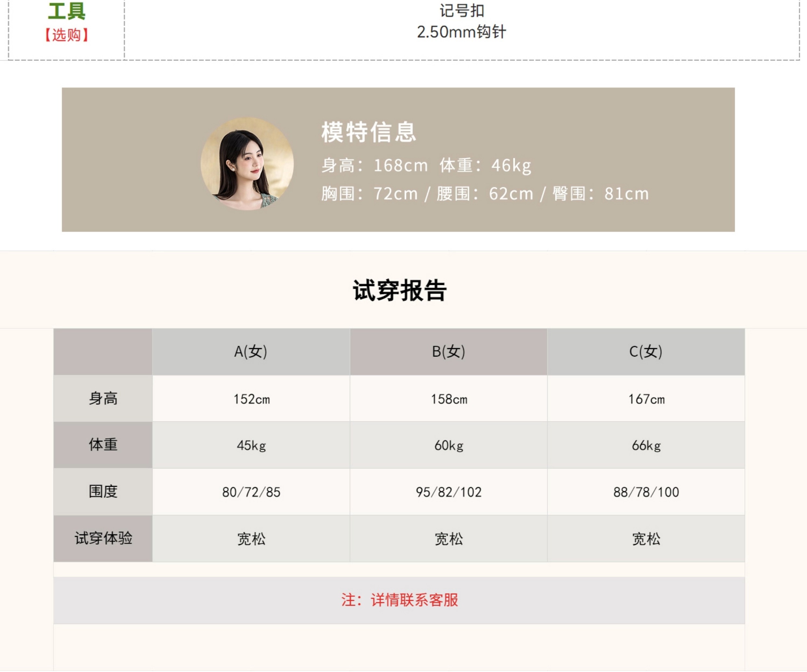Click the 试穿报告 title

[x=400, y=290]
